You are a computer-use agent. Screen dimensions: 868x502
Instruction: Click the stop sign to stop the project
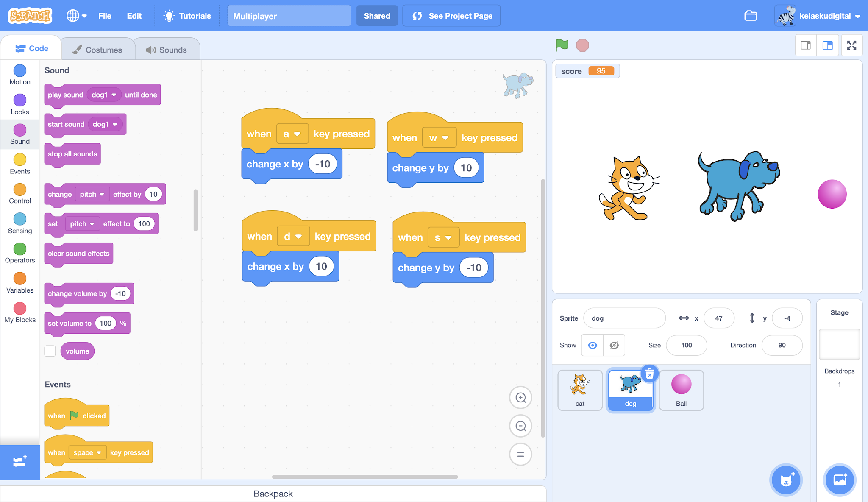[582, 45]
